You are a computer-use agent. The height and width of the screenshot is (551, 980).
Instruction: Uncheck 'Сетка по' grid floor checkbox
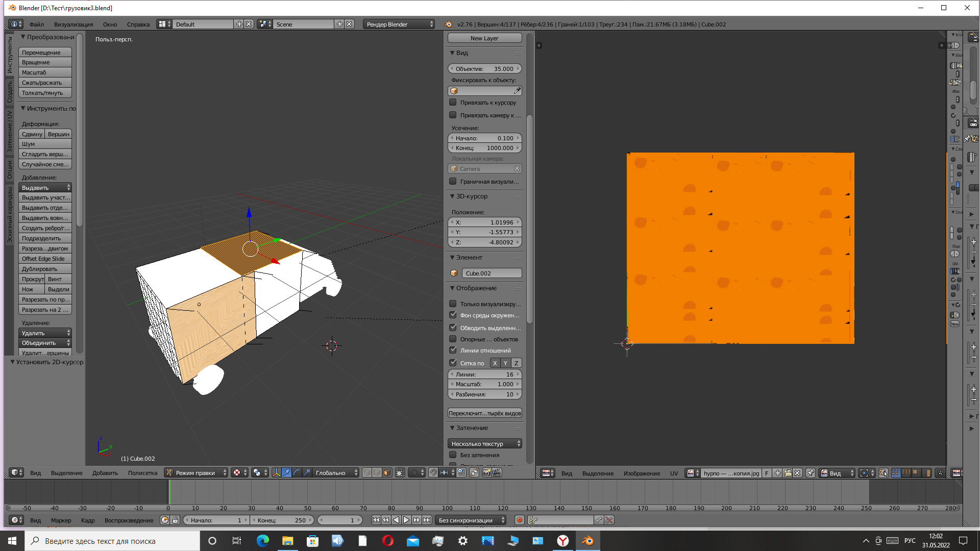[453, 363]
